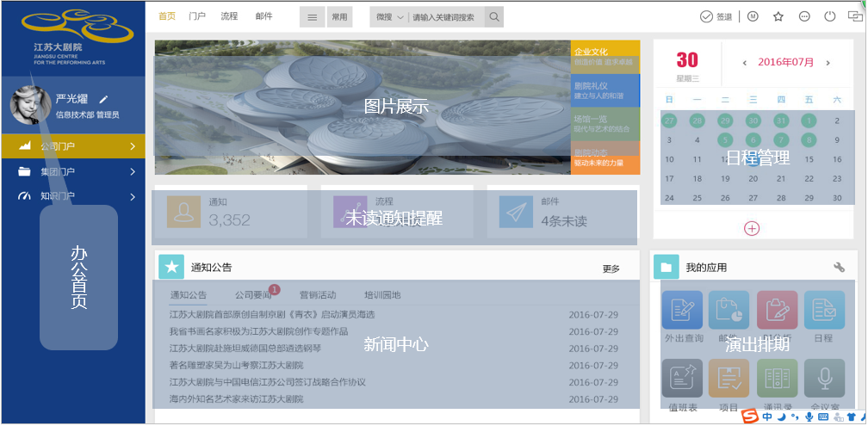Toggle Sogou 中 Chinese/English mode
This screenshot has width=868, height=426.
click(x=767, y=417)
